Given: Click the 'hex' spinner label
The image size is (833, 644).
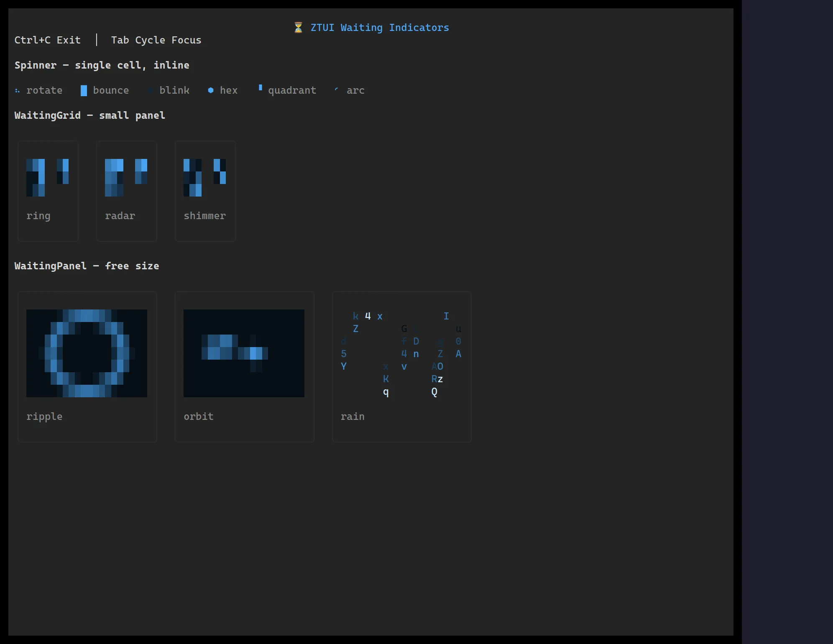Looking at the screenshot, I should (229, 90).
